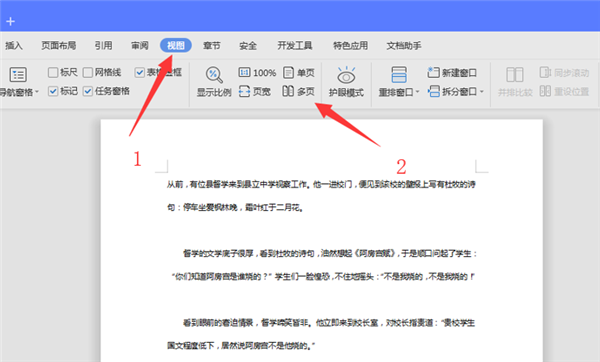Open the 插入 ribbon tab
The image size is (600, 362).
click(13, 46)
